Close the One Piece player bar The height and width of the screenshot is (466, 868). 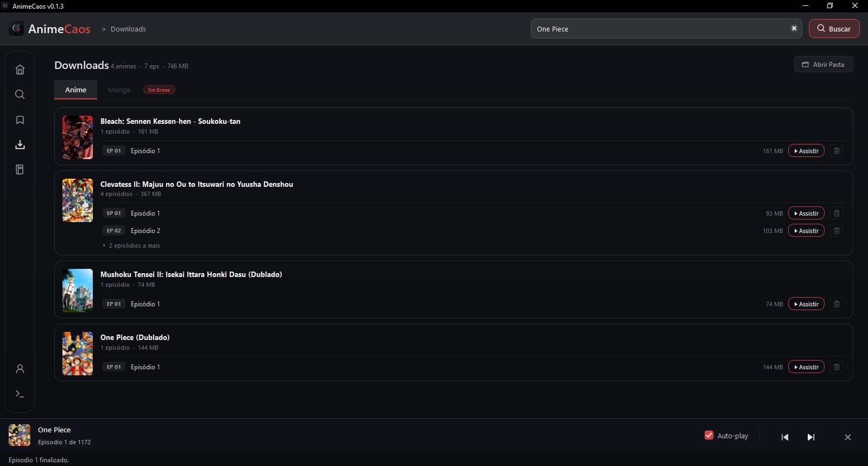(848, 437)
